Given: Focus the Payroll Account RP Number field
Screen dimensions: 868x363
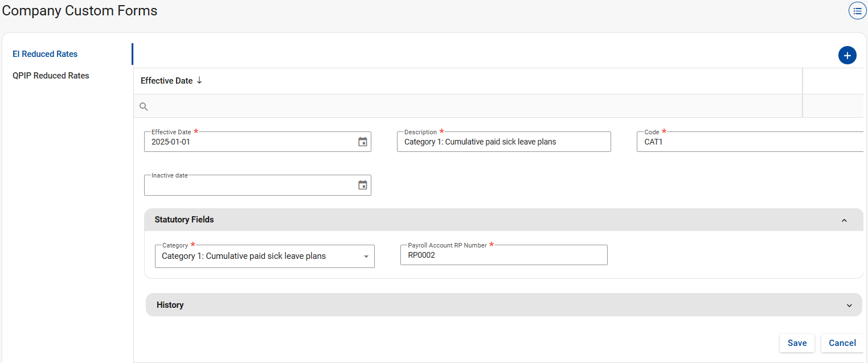Looking at the screenshot, I should [x=503, y=255].
